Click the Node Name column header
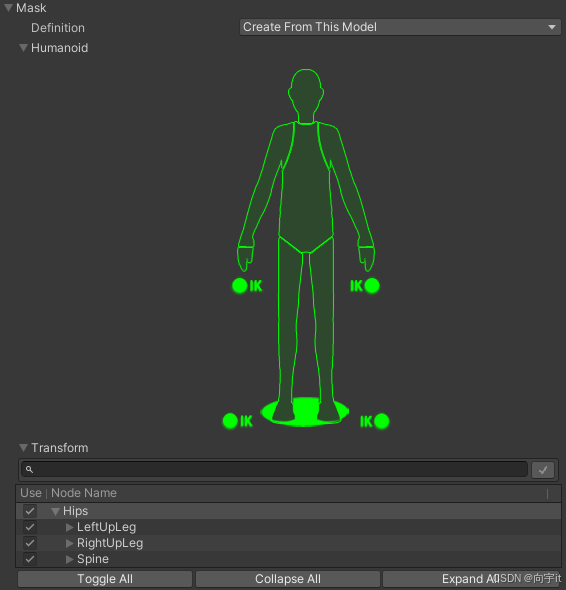This screenshot has width=566, height=590. click(x=84, y=493)
